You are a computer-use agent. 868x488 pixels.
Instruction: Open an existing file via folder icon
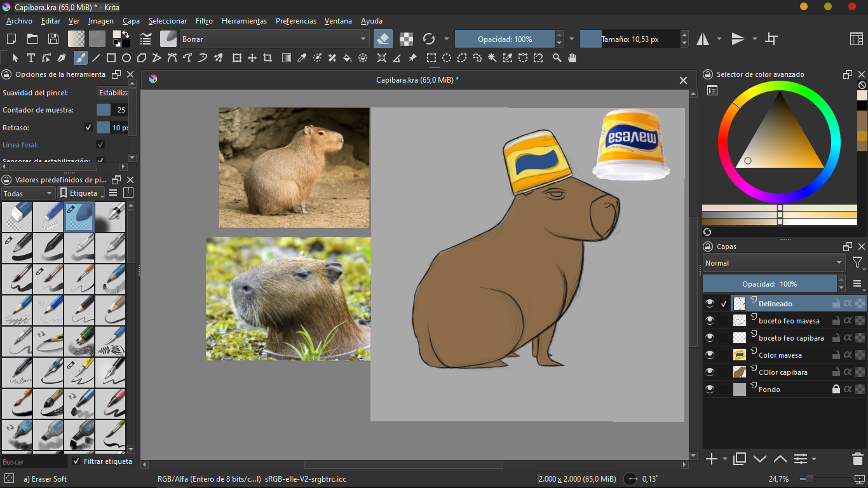tap(32, 39)
